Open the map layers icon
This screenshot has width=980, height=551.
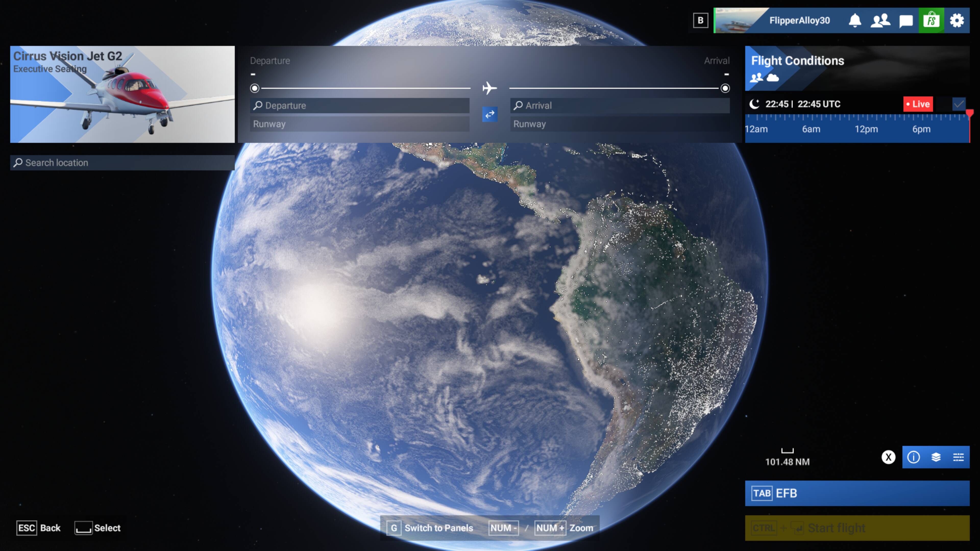tap(936, 457)
